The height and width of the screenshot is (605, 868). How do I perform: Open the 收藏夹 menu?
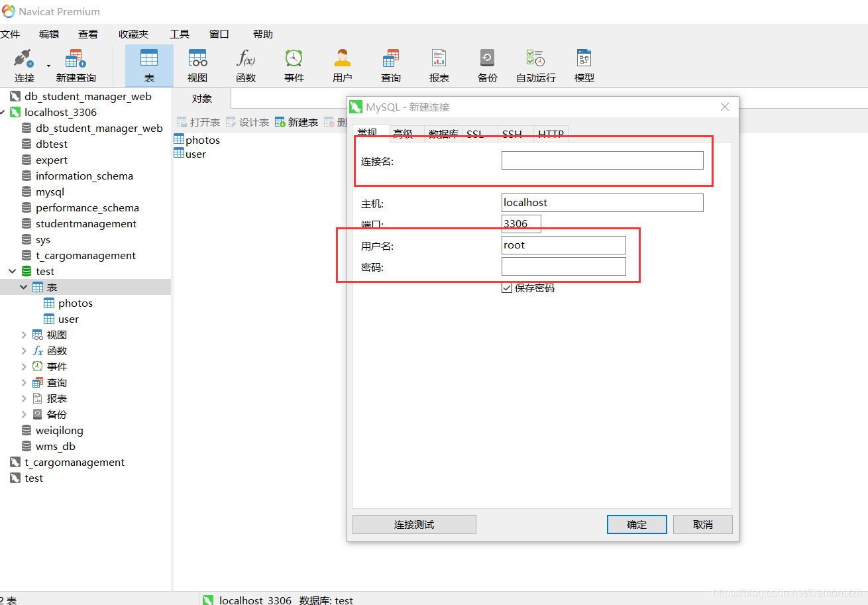134,34
